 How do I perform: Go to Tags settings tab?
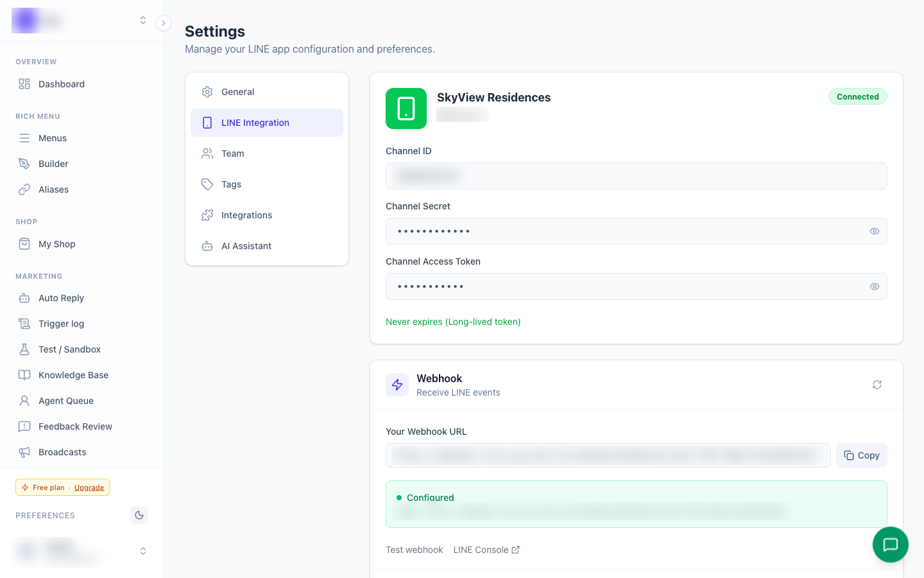click(x=267, y=184)
